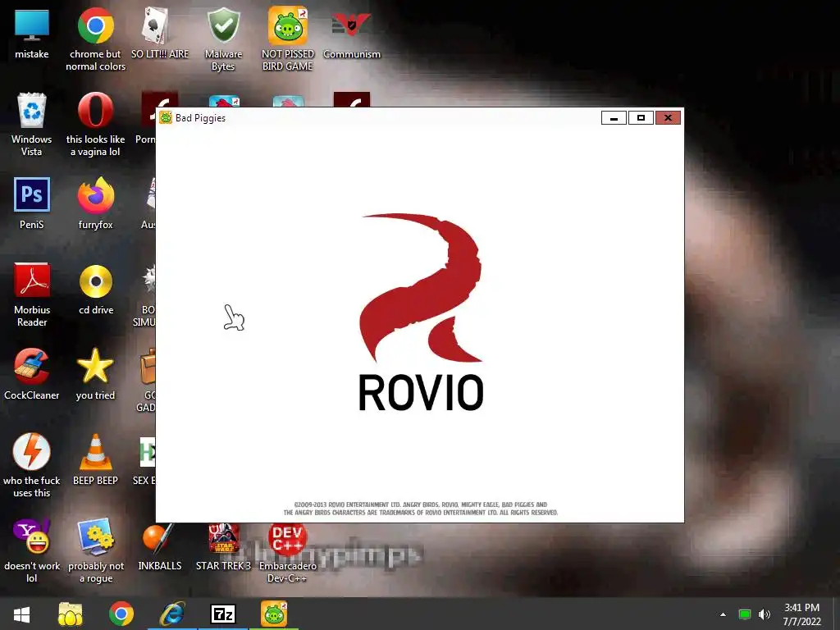Viewport: 840px width, 630px height.
Task: Click the Rovio copyright text
Action: [x=421, y=509]
